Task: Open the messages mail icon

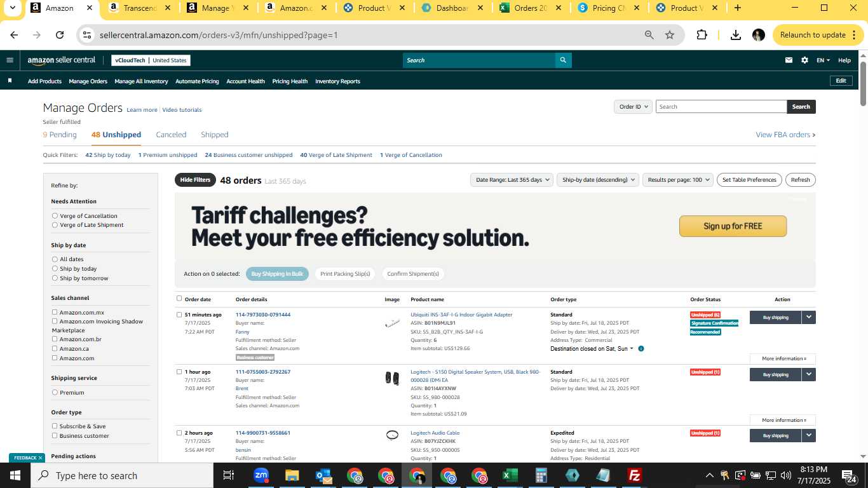Action: coord(789,60)
